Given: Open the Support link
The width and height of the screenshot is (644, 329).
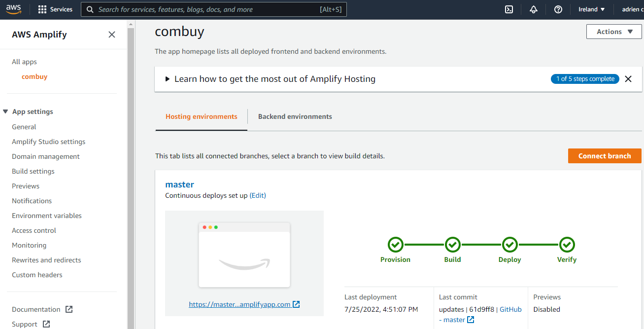Looking at the screenshot, I should (x=25, y=324).
